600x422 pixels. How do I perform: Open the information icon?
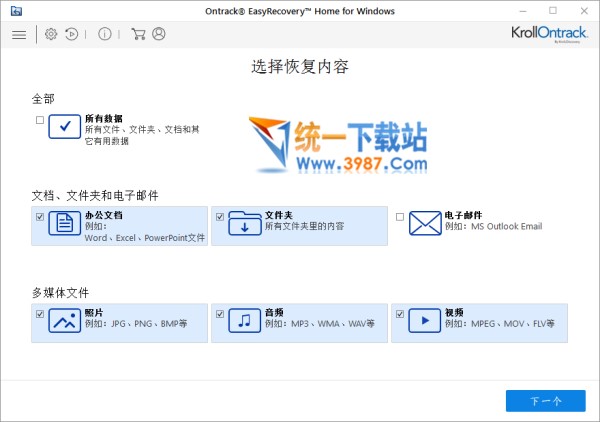(x=104, y=34)
